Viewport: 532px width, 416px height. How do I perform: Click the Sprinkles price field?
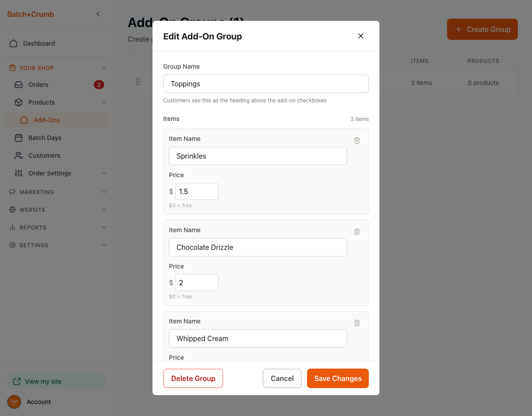(196, 191)
